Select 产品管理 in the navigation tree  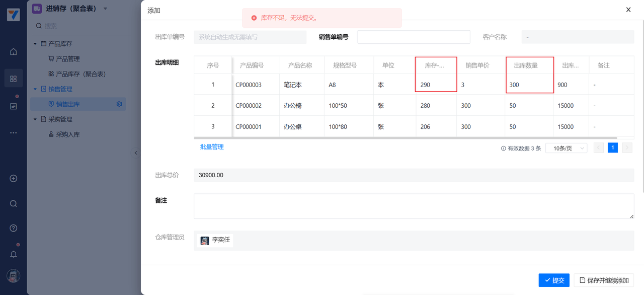point(67,59)
